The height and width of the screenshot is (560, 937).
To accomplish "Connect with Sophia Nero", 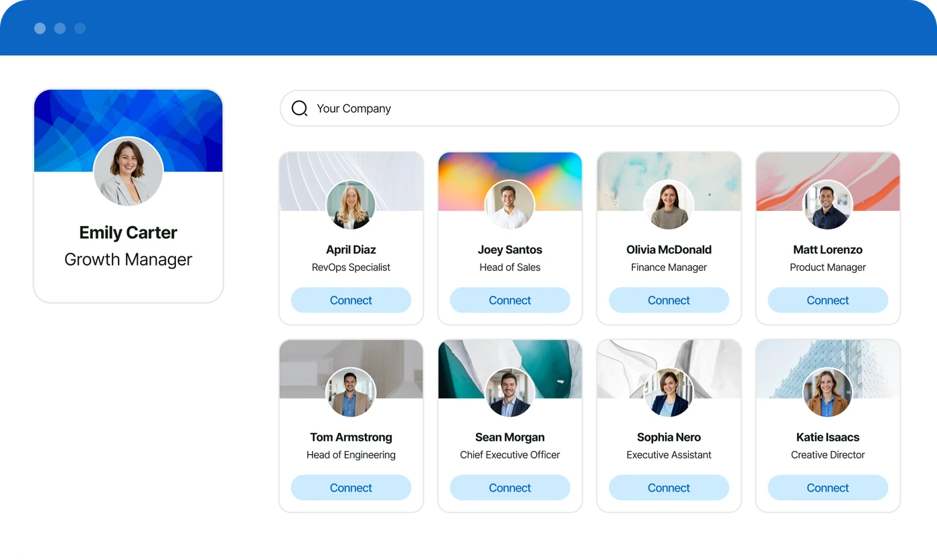I will click(669, 488).
